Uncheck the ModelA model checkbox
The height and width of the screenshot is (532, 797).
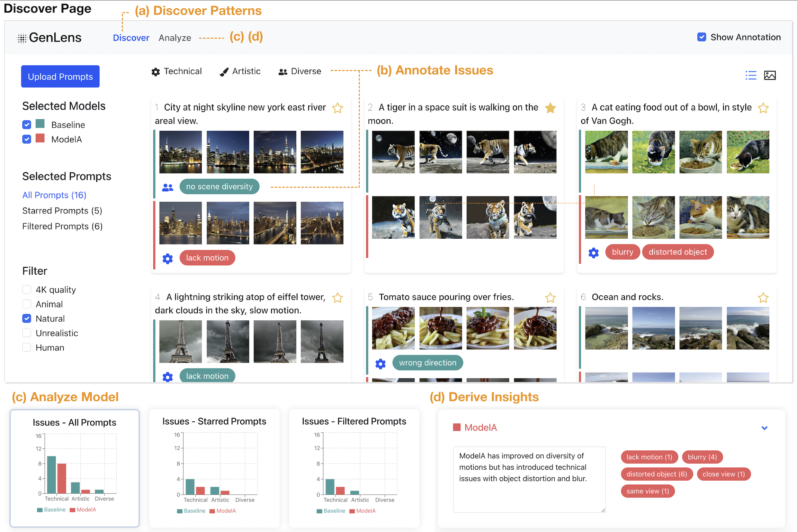tap(27, 139)
